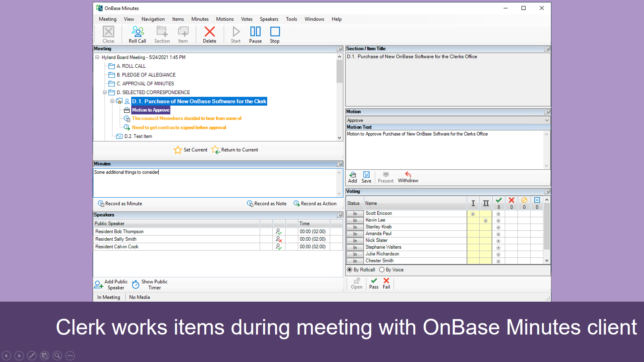Show the Public Timer

[150, 285]
